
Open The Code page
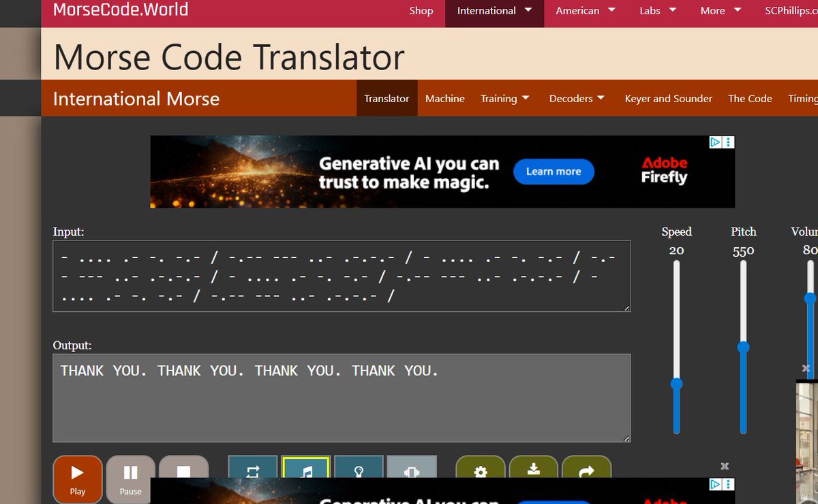point(750,99)
